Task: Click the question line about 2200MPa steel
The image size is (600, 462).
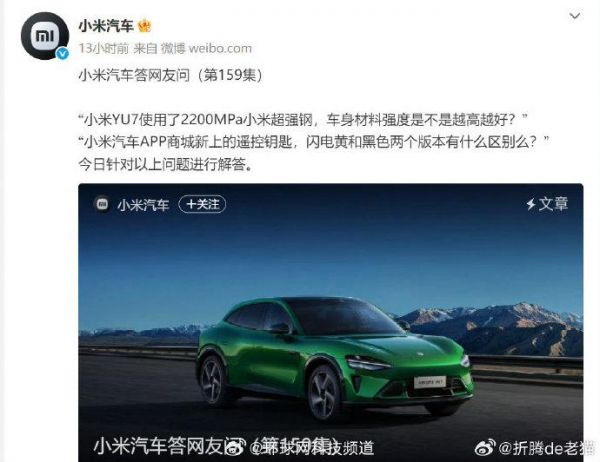Action: tap(303, 120)
